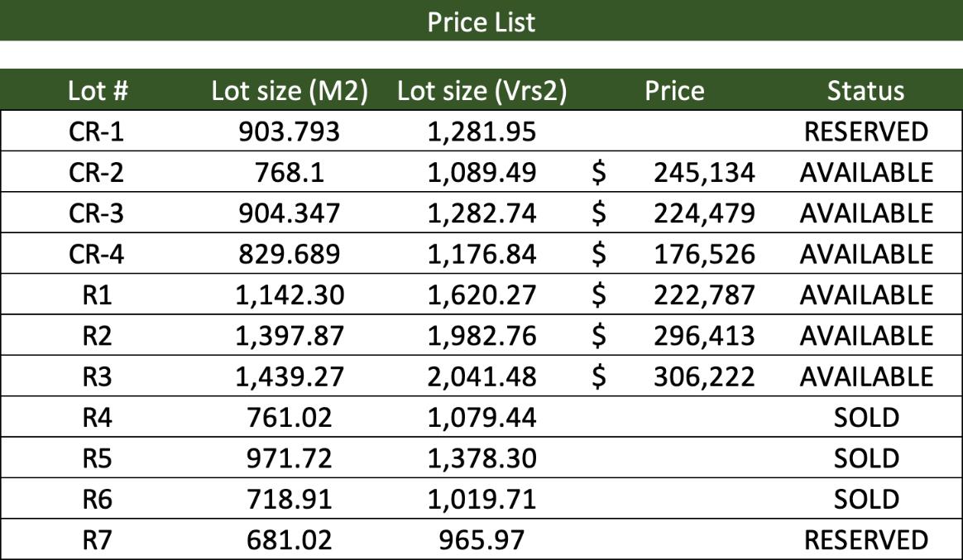Select the 965.97 Vrs2 cell

(481, 540)
